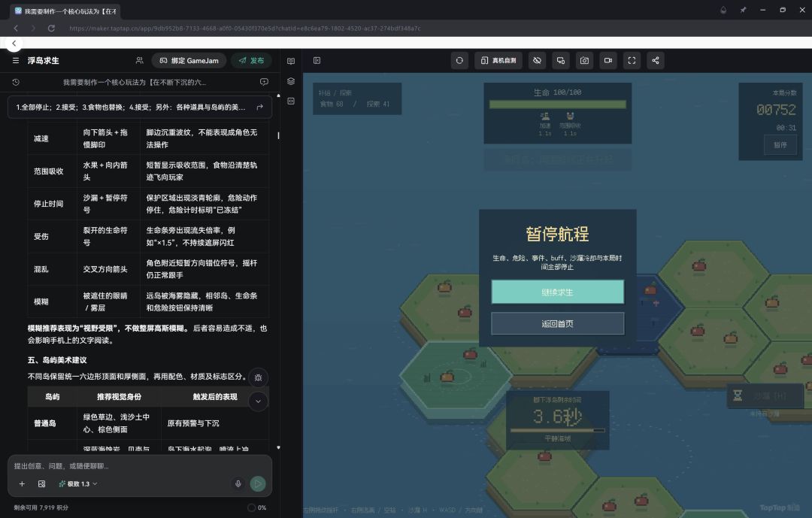This screenshot has width=812, height=518.
Task: Toggle the crossed-eye visibility button
Action: [x=537, y=61]
